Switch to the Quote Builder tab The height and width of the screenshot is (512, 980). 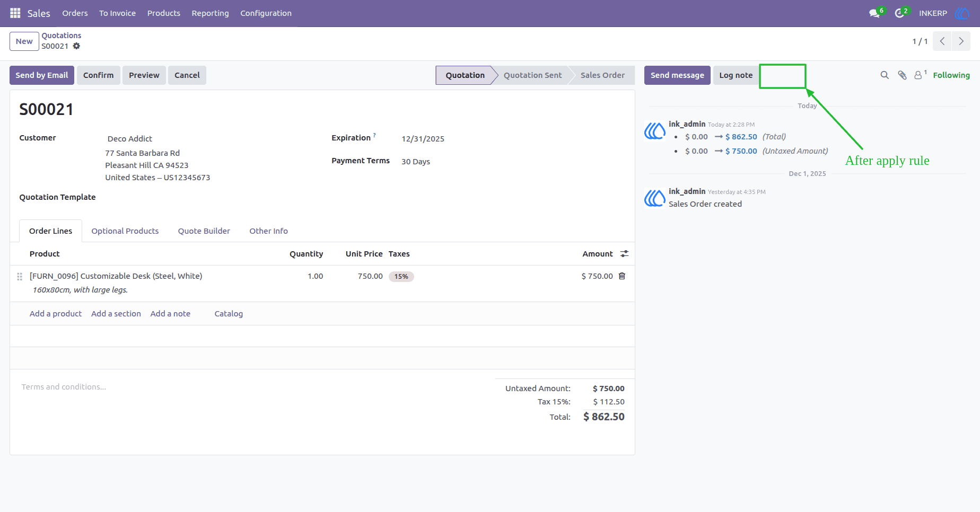204,231
